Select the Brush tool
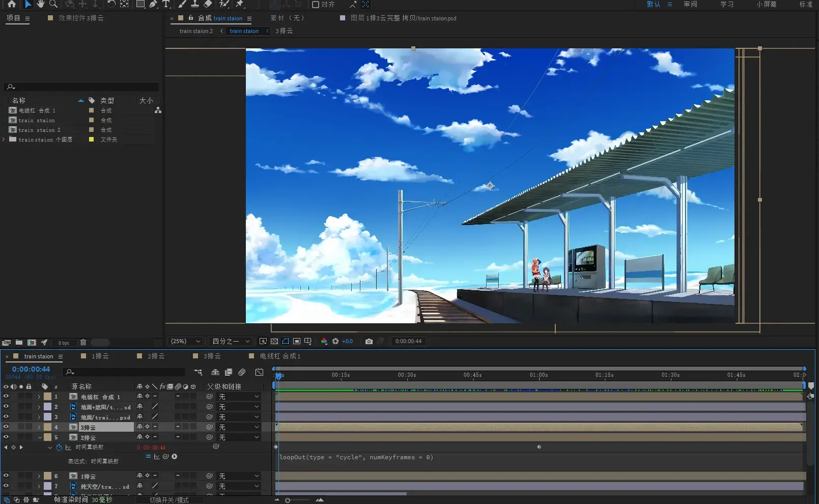This screenshot has height=504, width=819. 182,4
